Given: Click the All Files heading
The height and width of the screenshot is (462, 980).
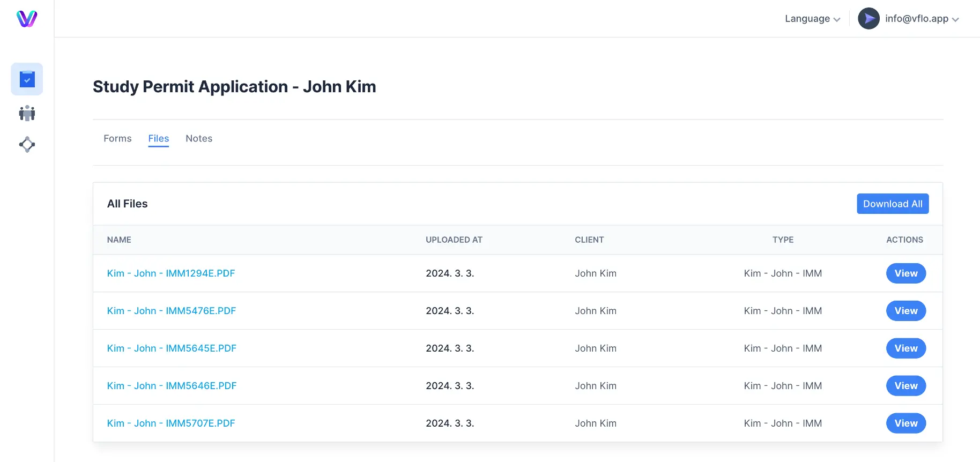Looking at the screenshot, I should pos(127,204).
